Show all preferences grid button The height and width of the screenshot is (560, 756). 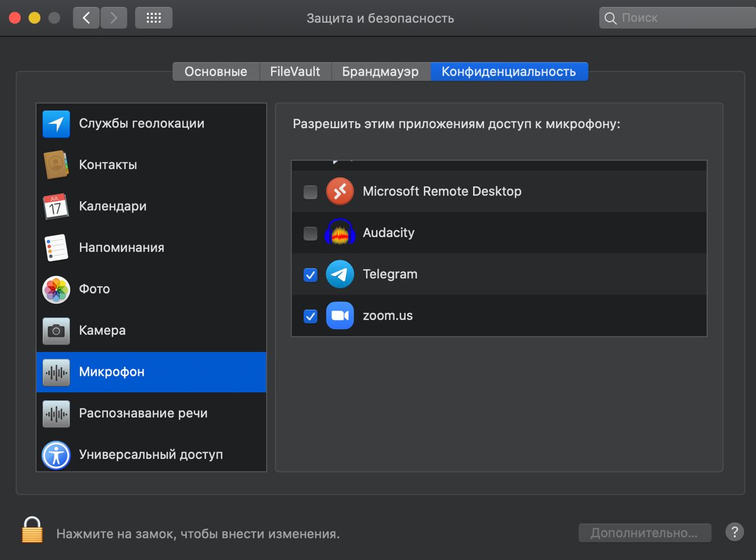[154, 18]
